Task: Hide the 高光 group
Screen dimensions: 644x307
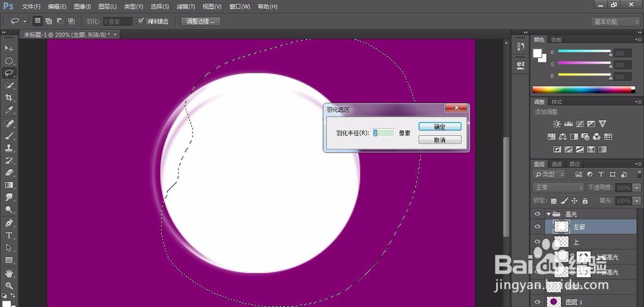Action: [537, 214]
